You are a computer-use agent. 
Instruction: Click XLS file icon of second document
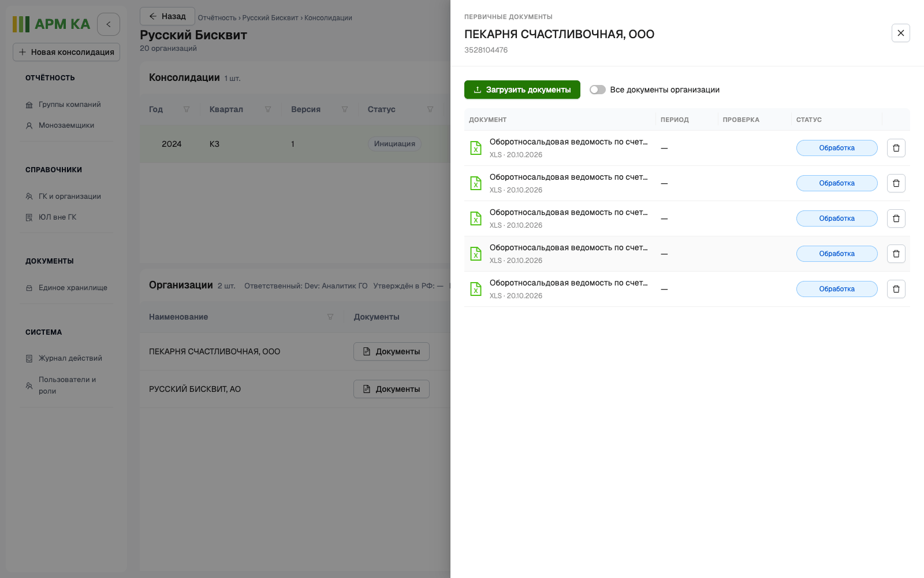point(476,183)
